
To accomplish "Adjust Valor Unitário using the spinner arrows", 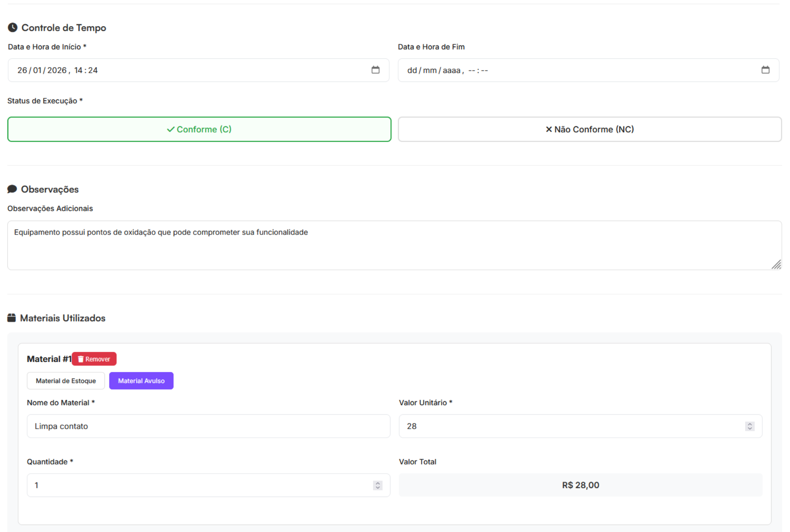I will pos(749,426).
